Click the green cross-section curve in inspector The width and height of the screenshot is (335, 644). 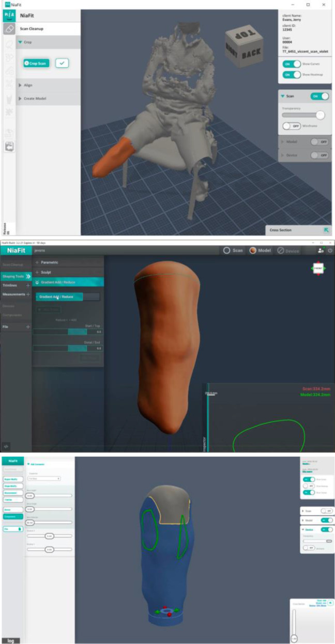pos(268,435)
